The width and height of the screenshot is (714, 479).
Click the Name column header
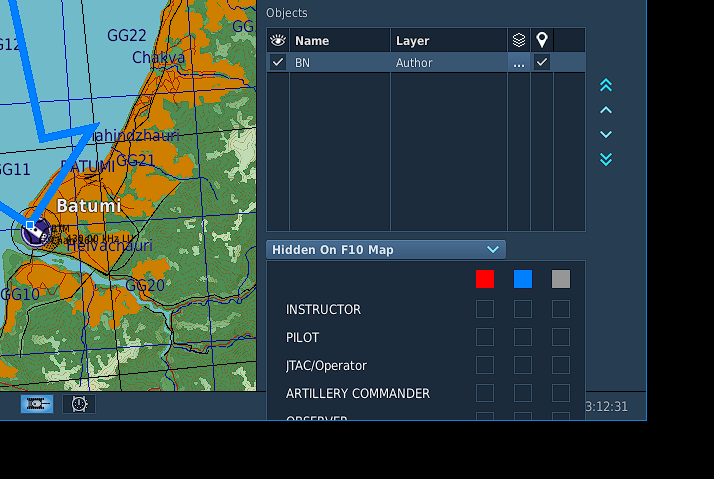click(x=340, y=41)
